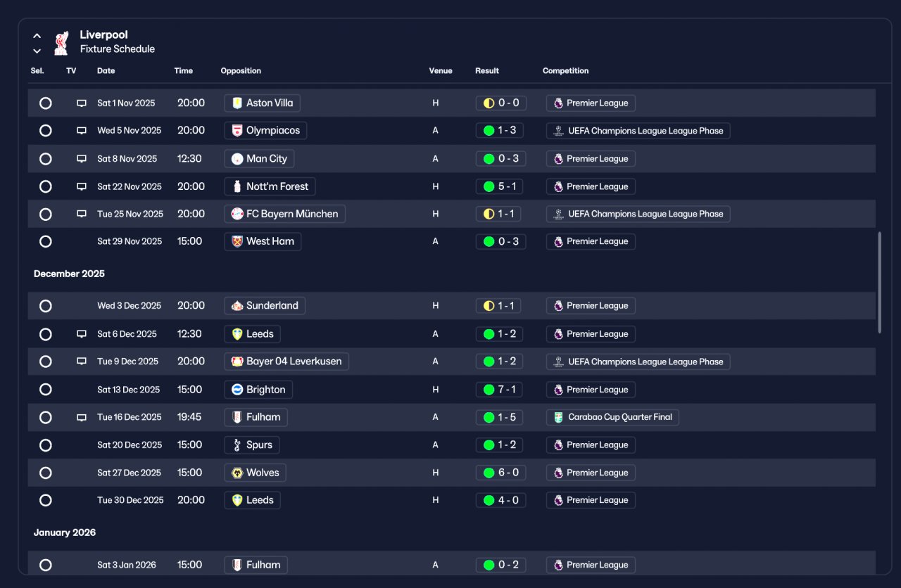The height and width of the screenshot is (588, 901).
Task: Click the Aston Villa club badge
Action: pyautogui.click(x=237, y=103)
